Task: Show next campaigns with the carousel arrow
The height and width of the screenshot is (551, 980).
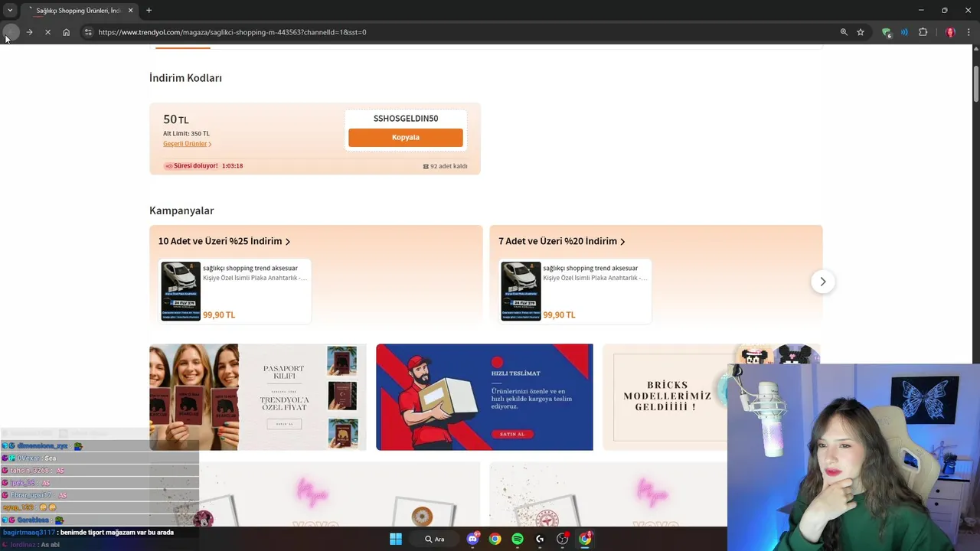Action: coord(822,282)
